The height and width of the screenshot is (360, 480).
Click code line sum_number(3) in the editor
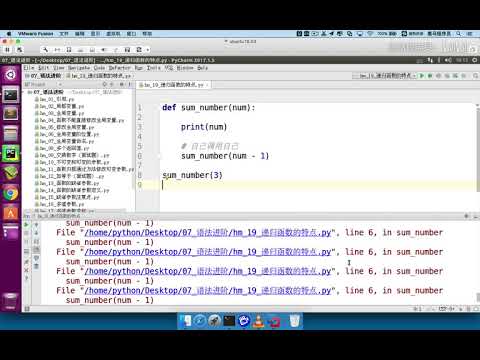(x=192, y=175)
